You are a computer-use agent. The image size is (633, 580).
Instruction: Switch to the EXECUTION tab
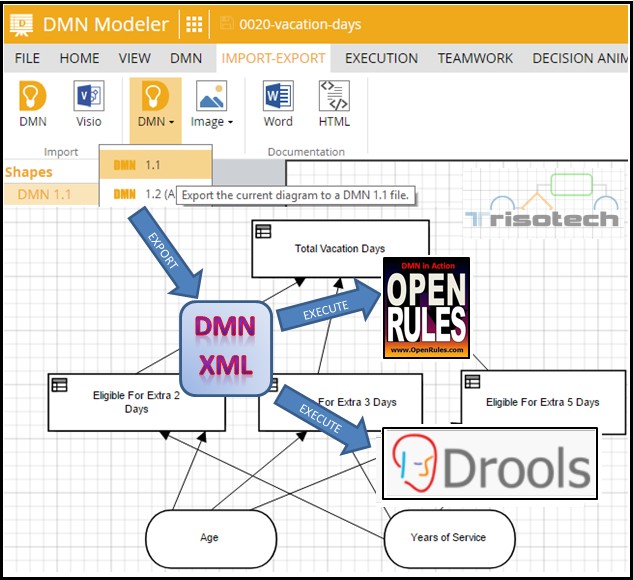[x=380, y=58]
